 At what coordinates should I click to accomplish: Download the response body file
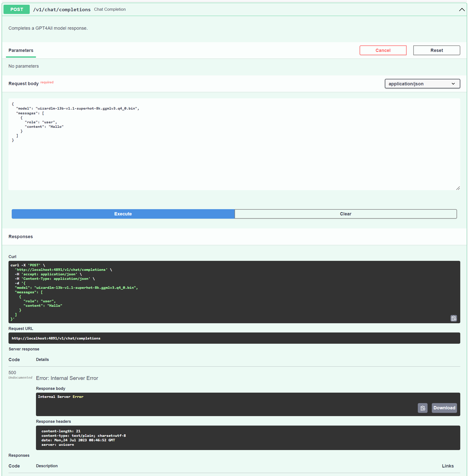click(x=444, y=408)
